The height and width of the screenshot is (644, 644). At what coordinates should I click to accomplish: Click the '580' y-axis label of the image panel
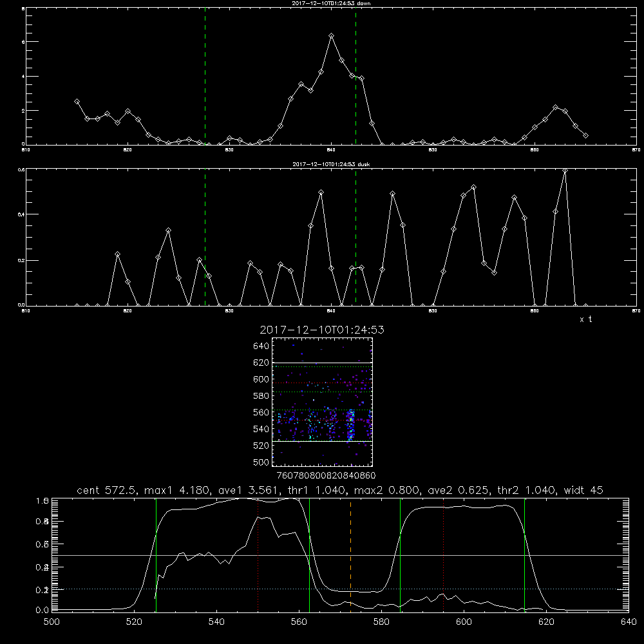pyautogui.click(x=261, y=396)
